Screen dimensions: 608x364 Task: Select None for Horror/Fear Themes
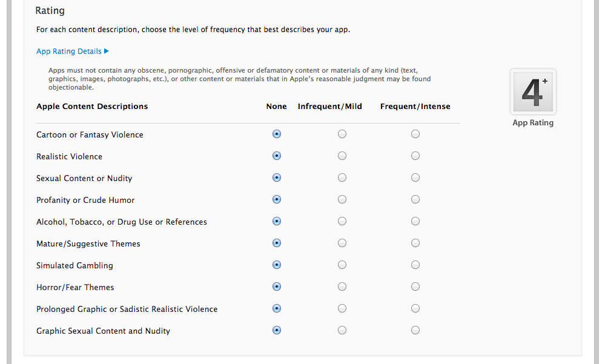coord(277,286)
